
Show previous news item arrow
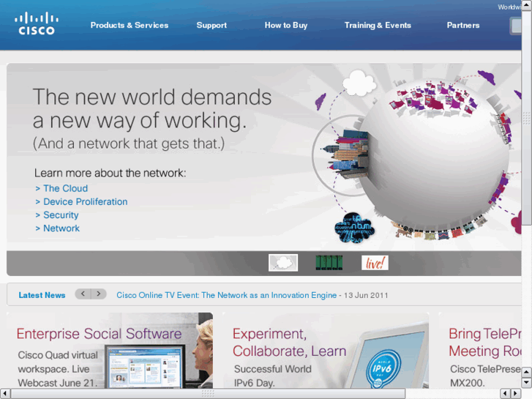(83, 294)
